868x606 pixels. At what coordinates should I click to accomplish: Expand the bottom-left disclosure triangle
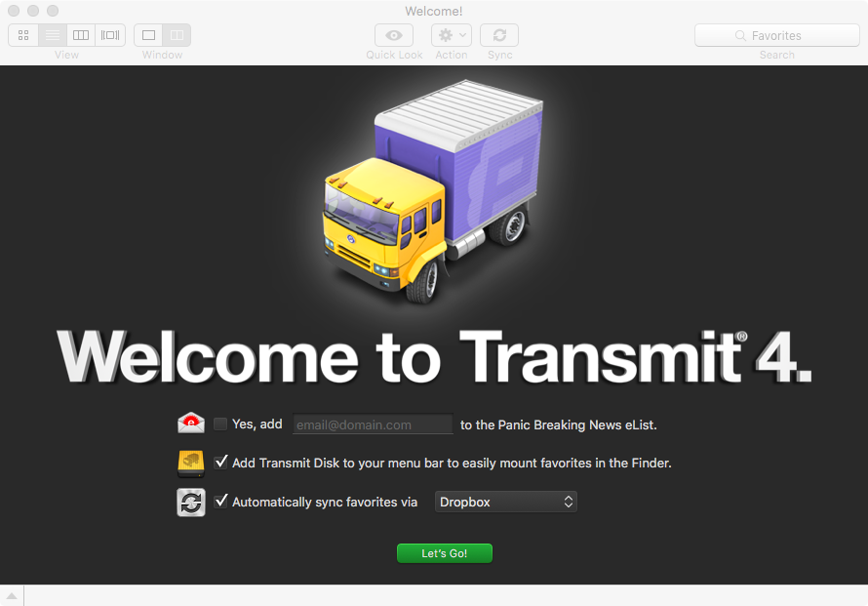click(12, 596)
